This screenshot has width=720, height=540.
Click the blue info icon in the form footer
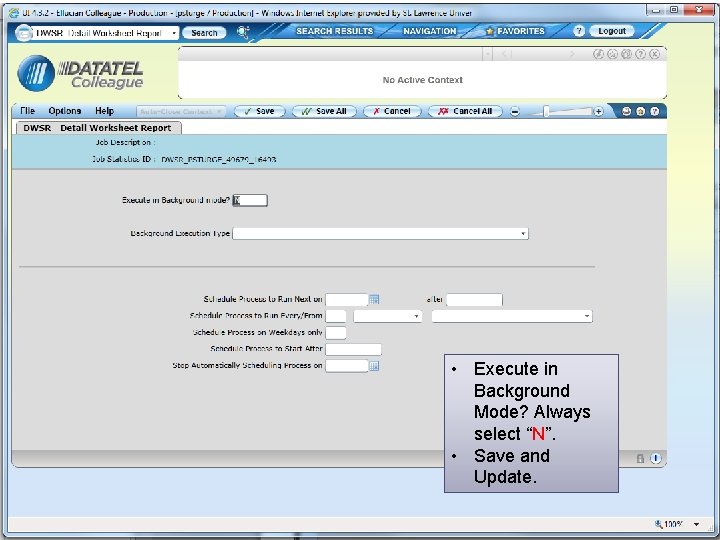pyautogui.click(x=656, y=458)
